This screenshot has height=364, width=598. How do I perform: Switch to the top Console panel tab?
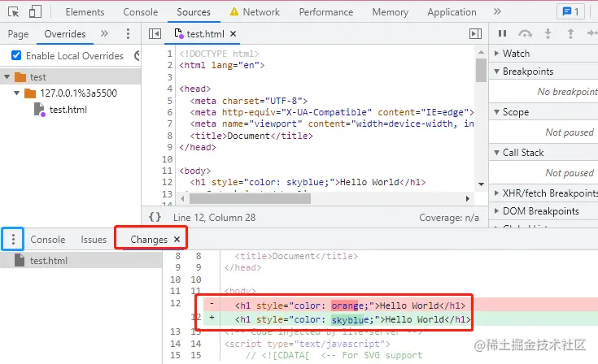point(140,12)
